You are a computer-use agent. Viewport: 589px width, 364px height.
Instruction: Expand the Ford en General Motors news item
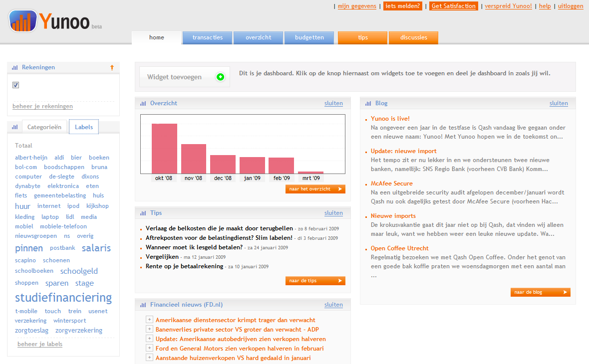[x=149, y=348]
